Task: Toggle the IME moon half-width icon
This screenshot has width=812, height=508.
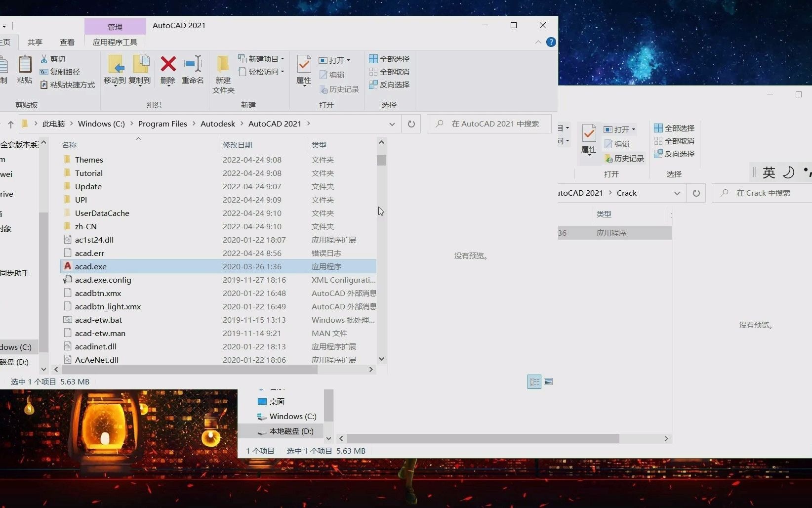Action: [789, 172]
